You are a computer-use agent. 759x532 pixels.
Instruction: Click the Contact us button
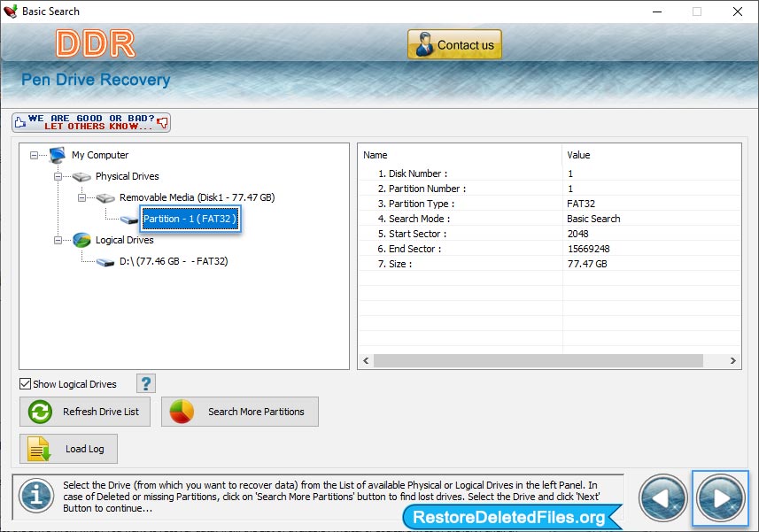tap(454, 44)
